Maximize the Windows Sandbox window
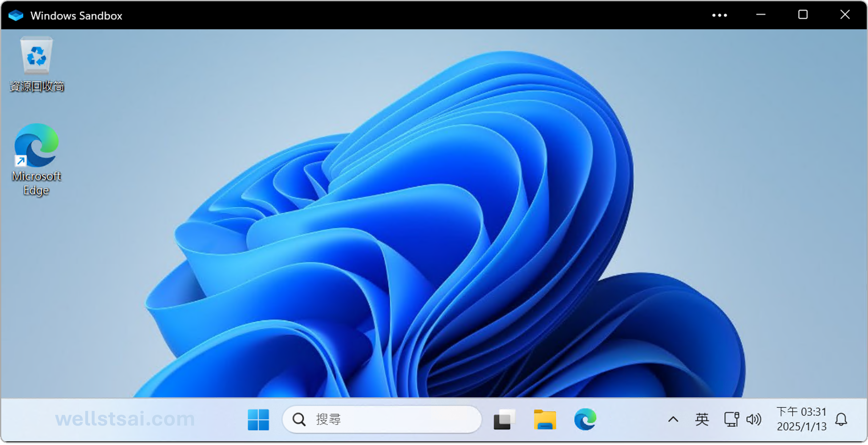This screenshot has height=445, width=868. pos(803,15)
